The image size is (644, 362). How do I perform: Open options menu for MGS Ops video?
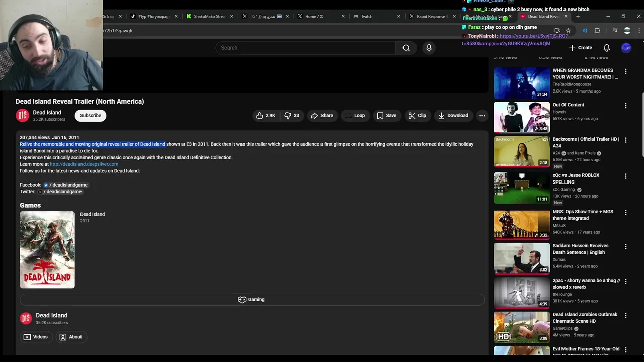pos(626,213)
